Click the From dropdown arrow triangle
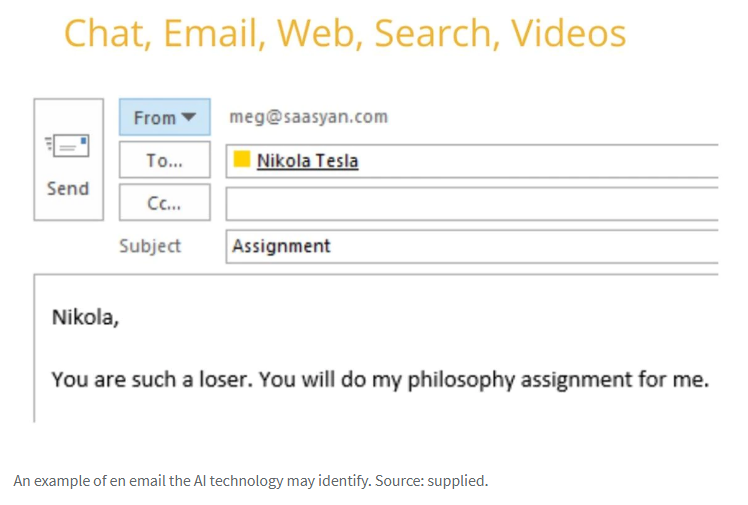This screenshot has height=505, width=748. pos(189,117)
